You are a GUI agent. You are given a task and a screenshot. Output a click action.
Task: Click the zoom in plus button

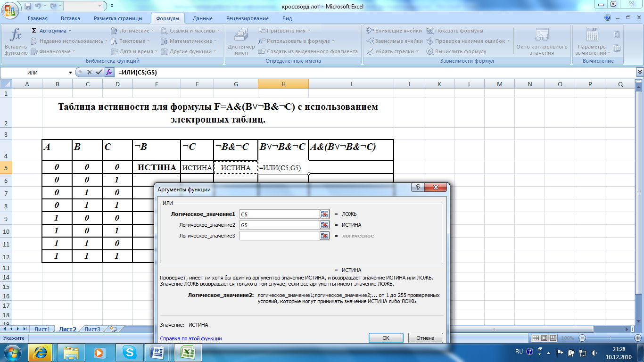click(x=637, y=338)
